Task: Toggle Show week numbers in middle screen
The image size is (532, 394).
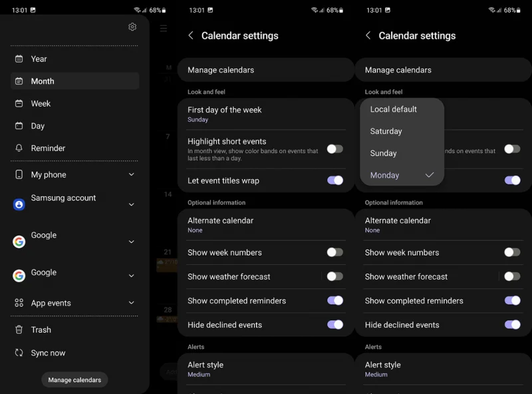Action: tap(335, 252)
